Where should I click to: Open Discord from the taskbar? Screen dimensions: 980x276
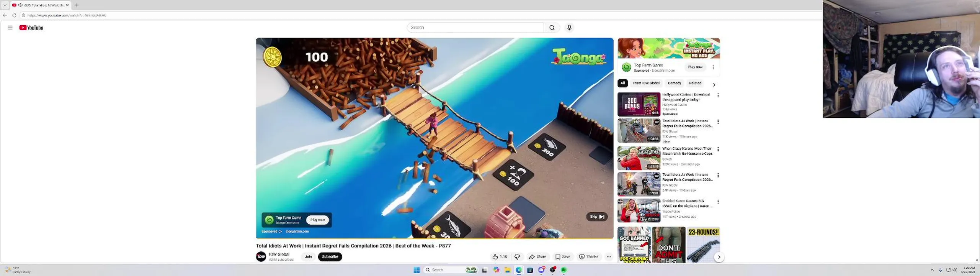tap(541, 270)
